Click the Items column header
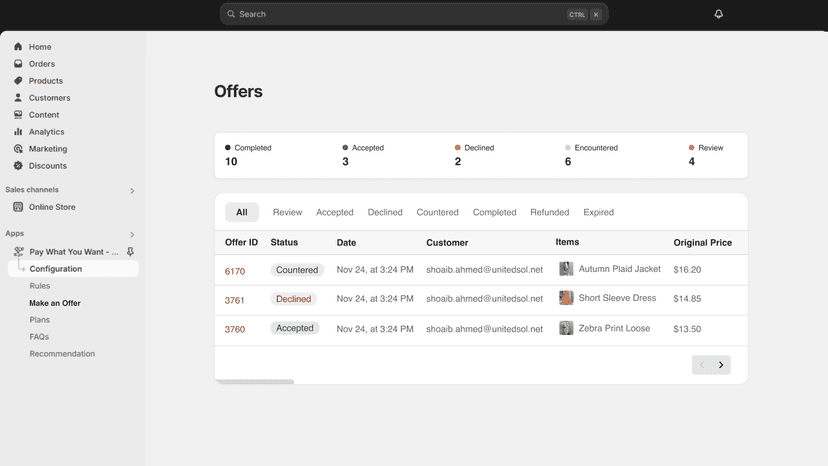The width and height of the screenshot is (828, 466). point(567,241)
